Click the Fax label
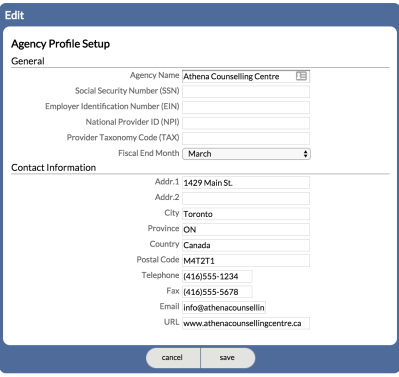 point(173,291)
